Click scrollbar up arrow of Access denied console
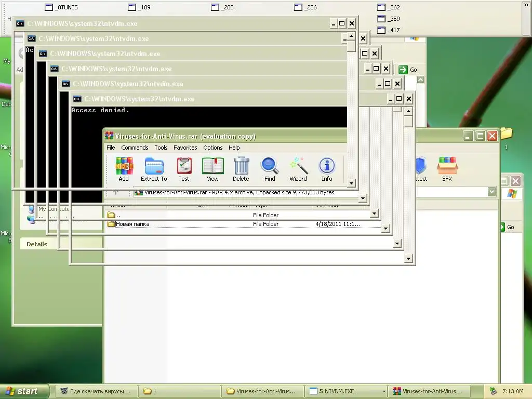532x399 pixels. tap(408, 111)
